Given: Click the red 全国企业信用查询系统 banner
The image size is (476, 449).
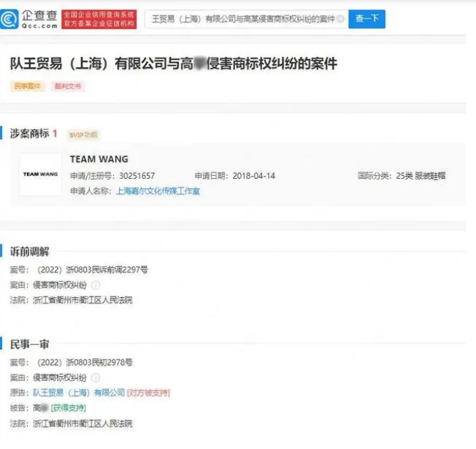Looking at the screenshot, I should click(x=99, y=19).
